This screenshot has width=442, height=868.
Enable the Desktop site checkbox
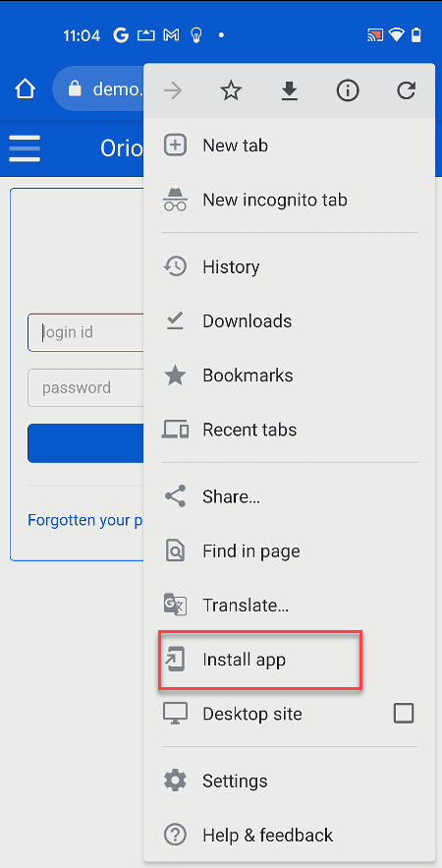pos(404,714)
